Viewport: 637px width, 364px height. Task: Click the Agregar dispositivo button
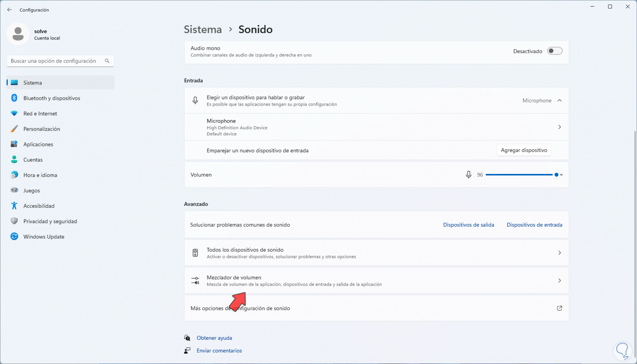point(524,150)
